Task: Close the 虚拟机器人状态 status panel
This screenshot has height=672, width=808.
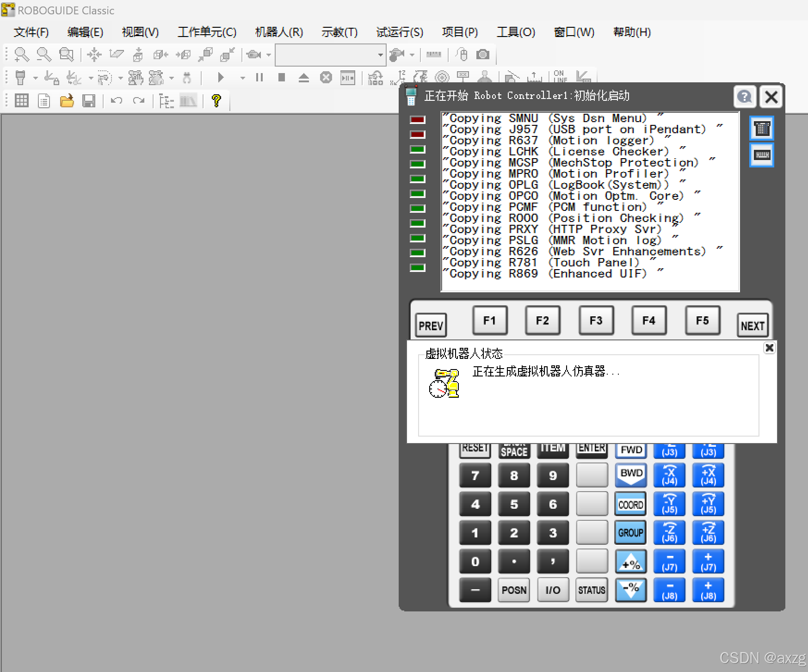Action: point(769,348)
